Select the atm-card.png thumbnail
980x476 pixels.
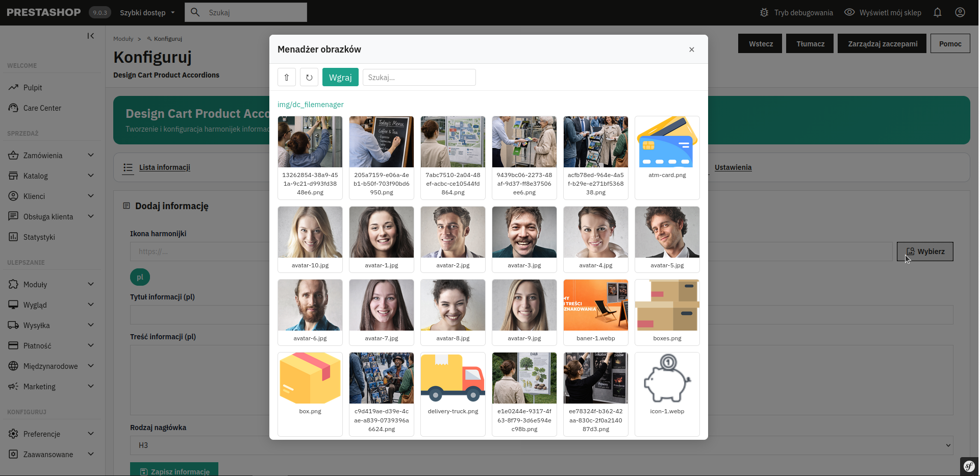(x=667, y=158)
